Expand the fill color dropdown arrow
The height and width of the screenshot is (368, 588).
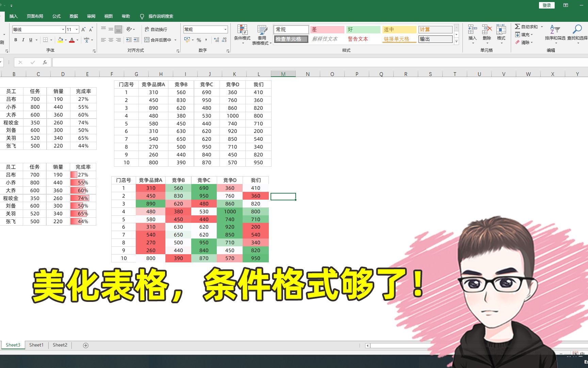pyautogui.click(x=65, y=41)
